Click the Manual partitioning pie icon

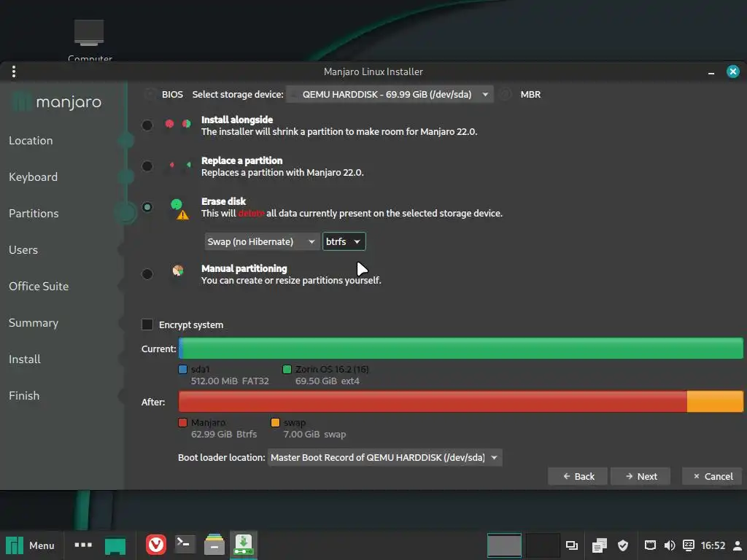[178, 271]
